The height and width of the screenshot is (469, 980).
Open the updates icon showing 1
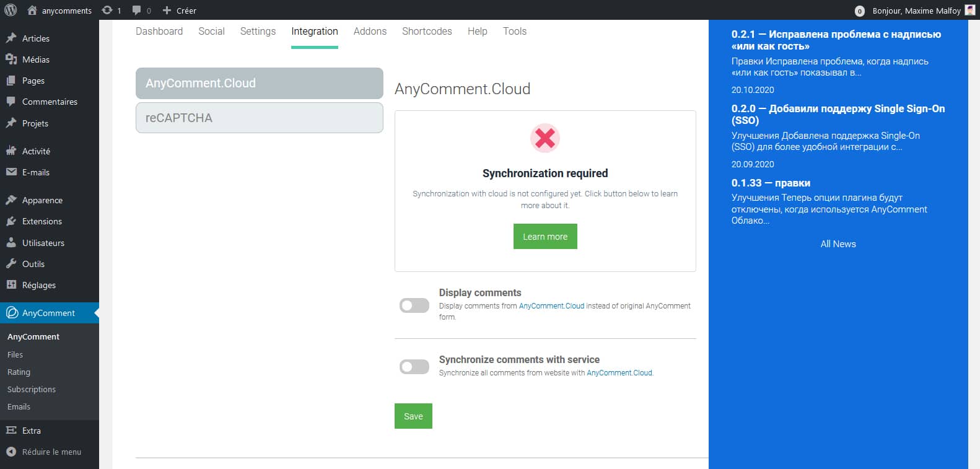107,11
